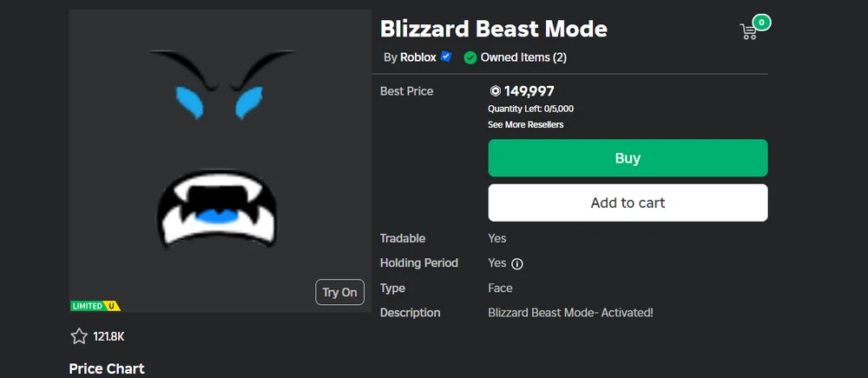Try On the Blizzard Beast Mode face

click(x=339, y=292)
